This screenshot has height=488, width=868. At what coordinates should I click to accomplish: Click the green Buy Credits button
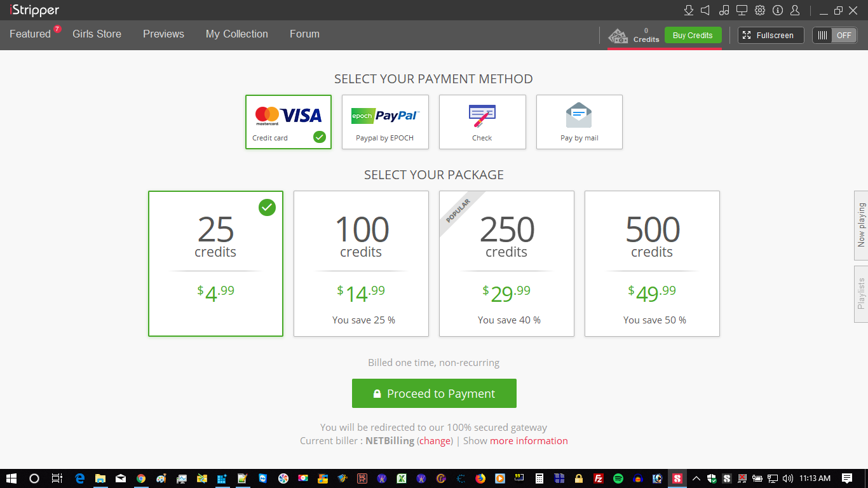[693, 36]
